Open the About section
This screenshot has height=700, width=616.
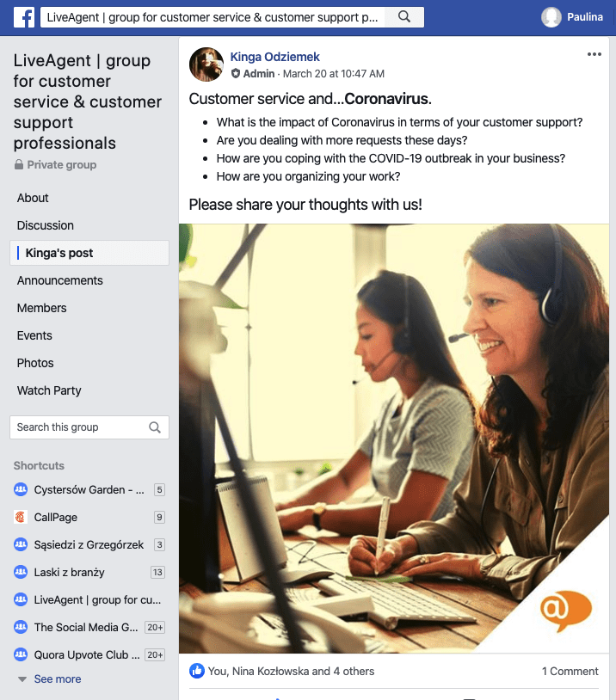pyautogui.click(x=33, y=198)
